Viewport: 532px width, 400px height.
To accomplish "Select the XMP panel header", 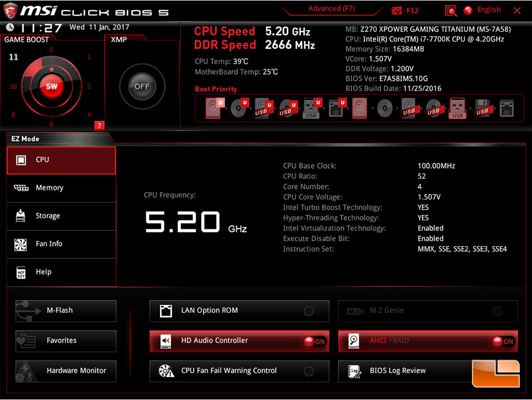I will pyautogui.click(x=119, y=40).
